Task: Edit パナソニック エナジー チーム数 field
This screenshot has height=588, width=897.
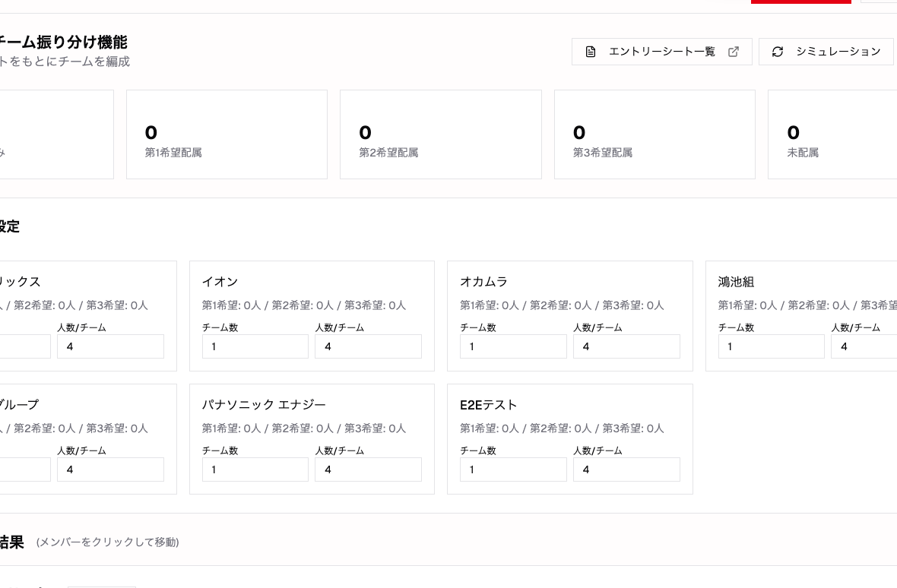Action: pos(255,469)
